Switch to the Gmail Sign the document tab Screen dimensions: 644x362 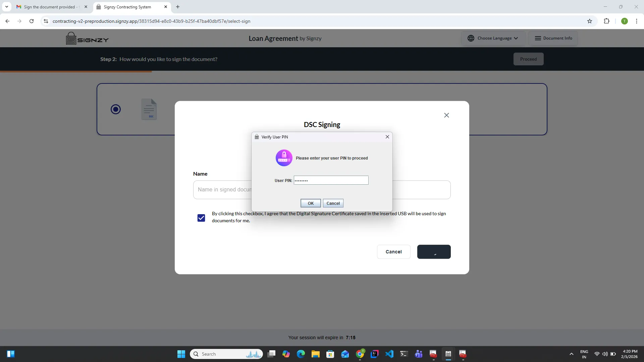click(51, 7)
